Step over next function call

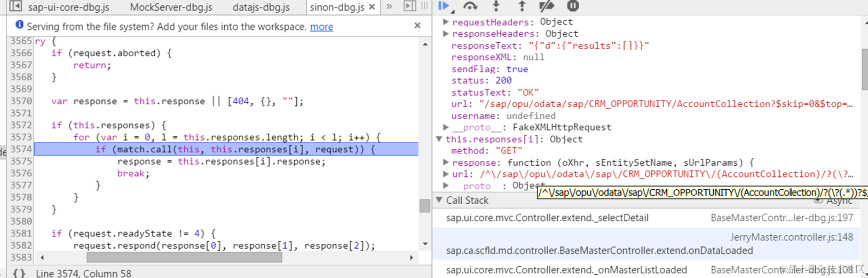pos(470,6)
